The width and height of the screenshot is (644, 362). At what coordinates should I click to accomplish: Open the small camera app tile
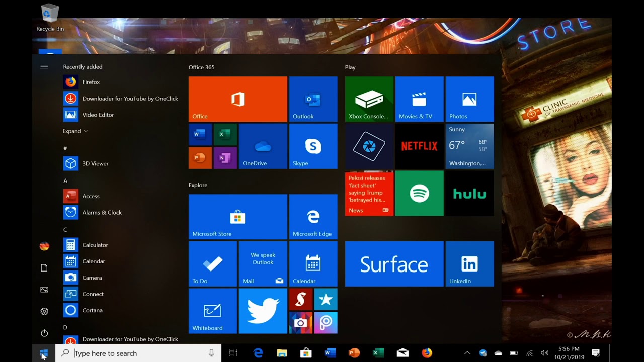pyautogui.click(x=300, y=323)
